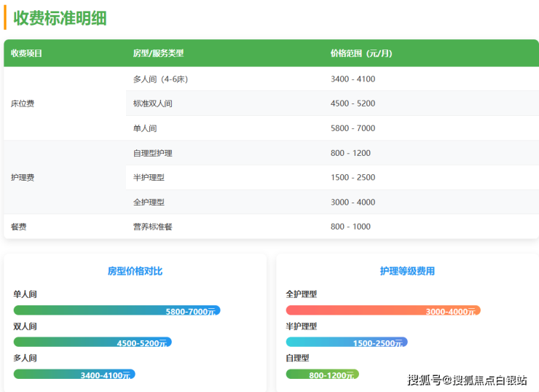This screenshot has width=539, height=392.
Task: Click the 营养标准餐 service cell
Action: [153, 227]
